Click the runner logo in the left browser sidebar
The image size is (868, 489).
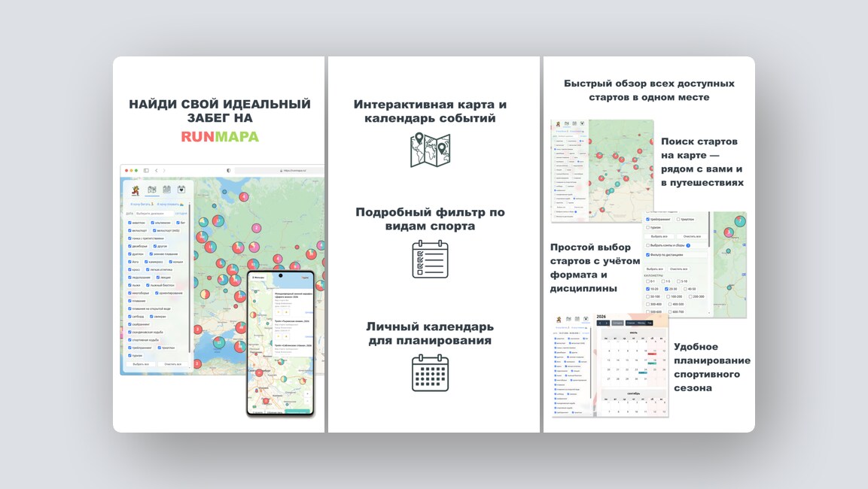(x=136, y=190)
